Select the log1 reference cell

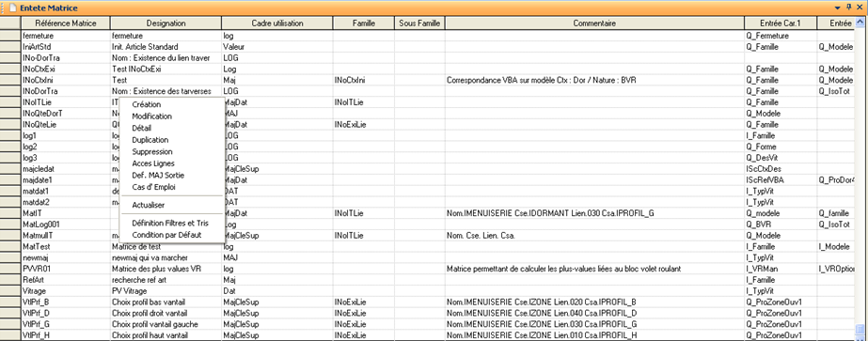pyautogui.click(x=66, y=135)
